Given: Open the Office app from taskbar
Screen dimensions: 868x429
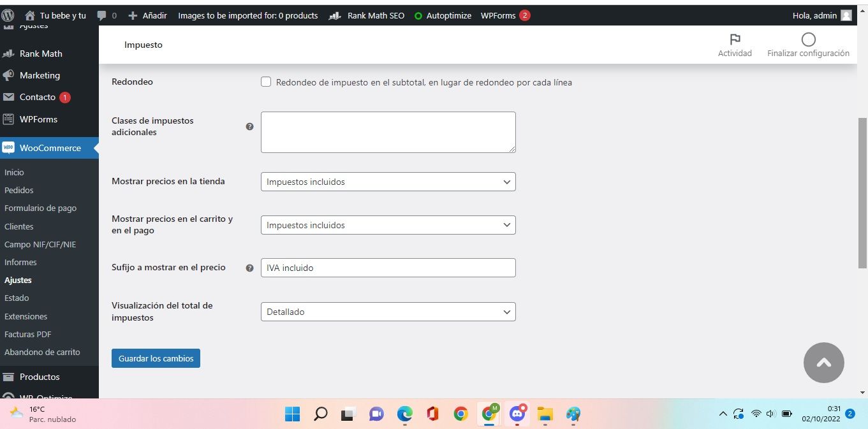Looking at the screenshot, I should point(432,414).
